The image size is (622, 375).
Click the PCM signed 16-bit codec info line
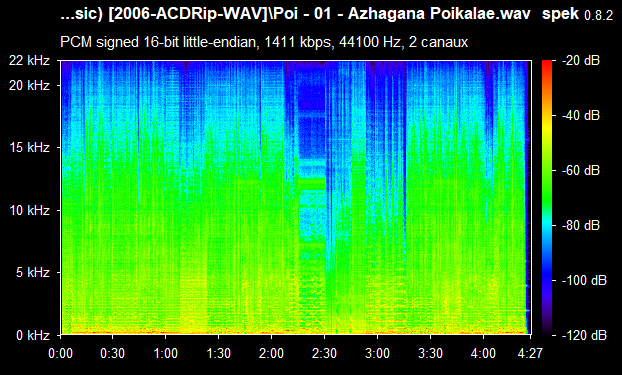click(264, 42)
